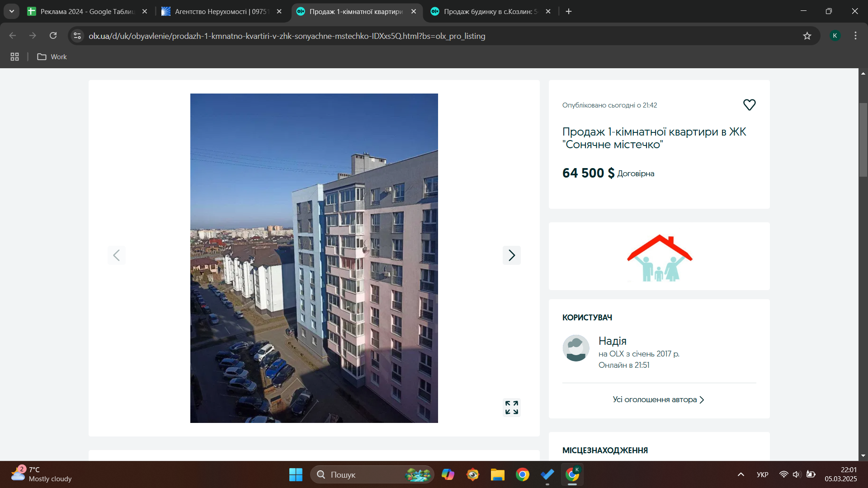This screenshot has height=488, width=868.
Task: Open fullscreen photo view icon
Action: pyautogui.click(x=511, y=407)
